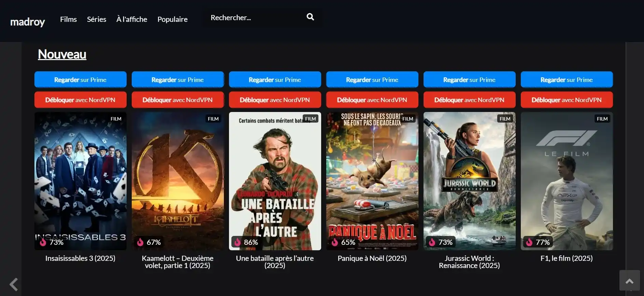
Task: Click the madroy site logo
Action: pyautogui.click(x=28, y=22)
